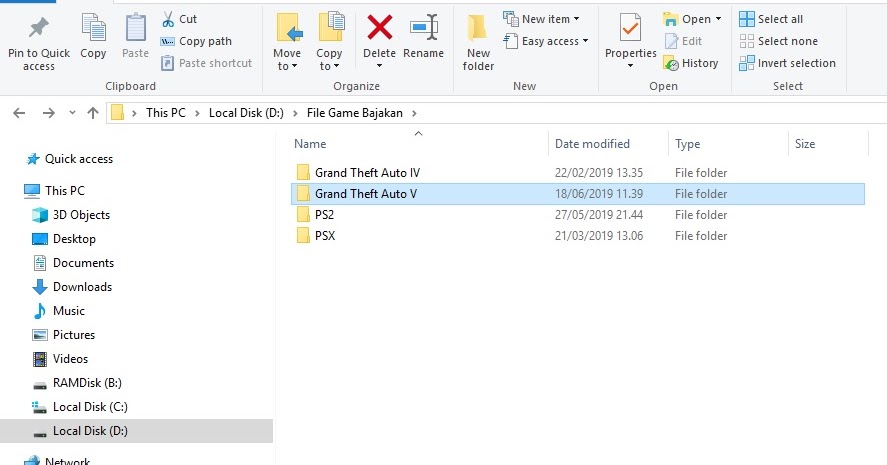Sort by the Type column header

pos(687,144)
